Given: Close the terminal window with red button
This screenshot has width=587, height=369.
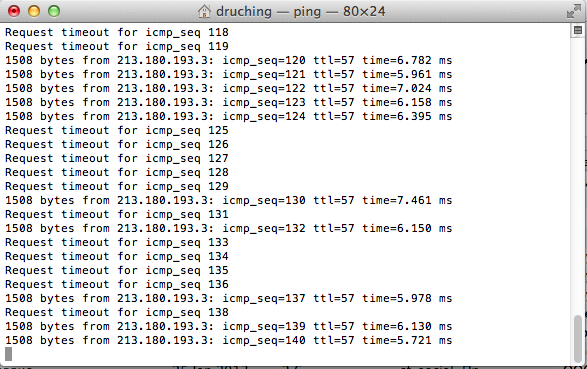Looking at the screenshot, I should click(14, 11).
